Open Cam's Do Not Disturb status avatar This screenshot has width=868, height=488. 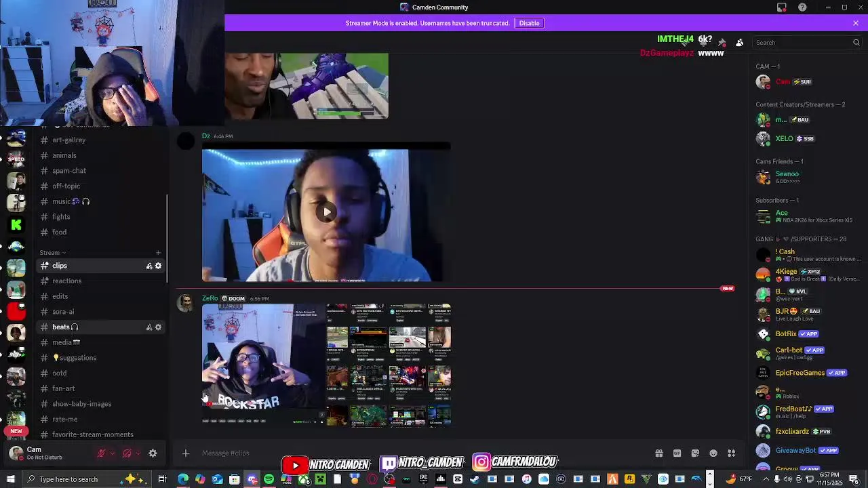[16, 453]
